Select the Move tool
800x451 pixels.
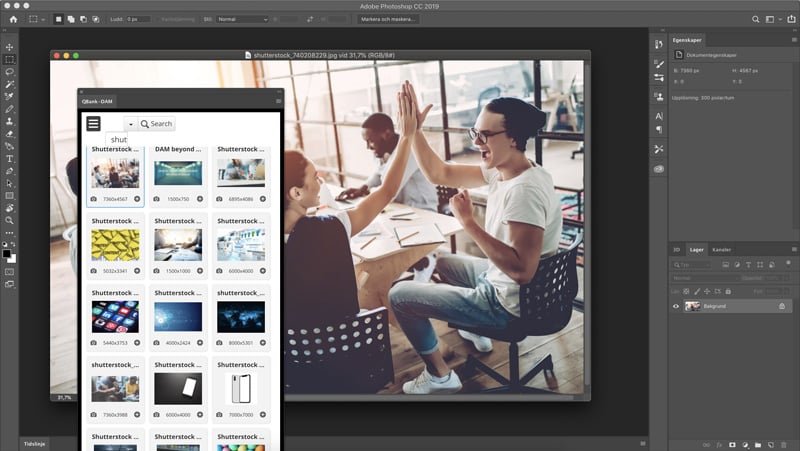pyautogui.click(x=9, y=47)
